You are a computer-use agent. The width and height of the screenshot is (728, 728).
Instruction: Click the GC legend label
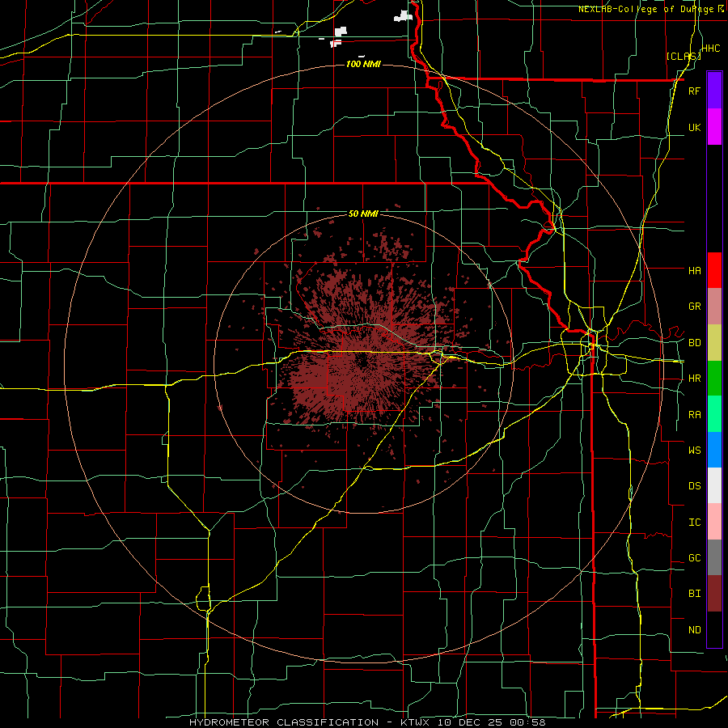(x=694, y=557)
